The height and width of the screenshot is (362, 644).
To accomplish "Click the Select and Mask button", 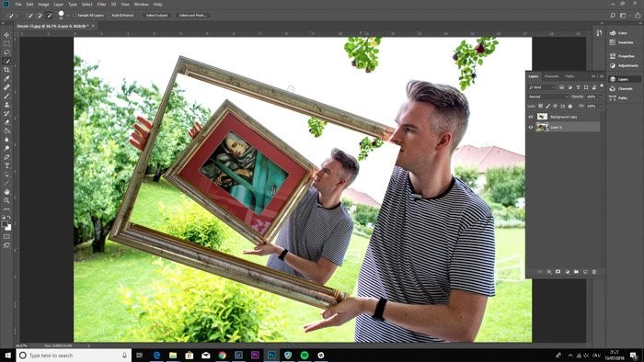I will coord(193,16).
